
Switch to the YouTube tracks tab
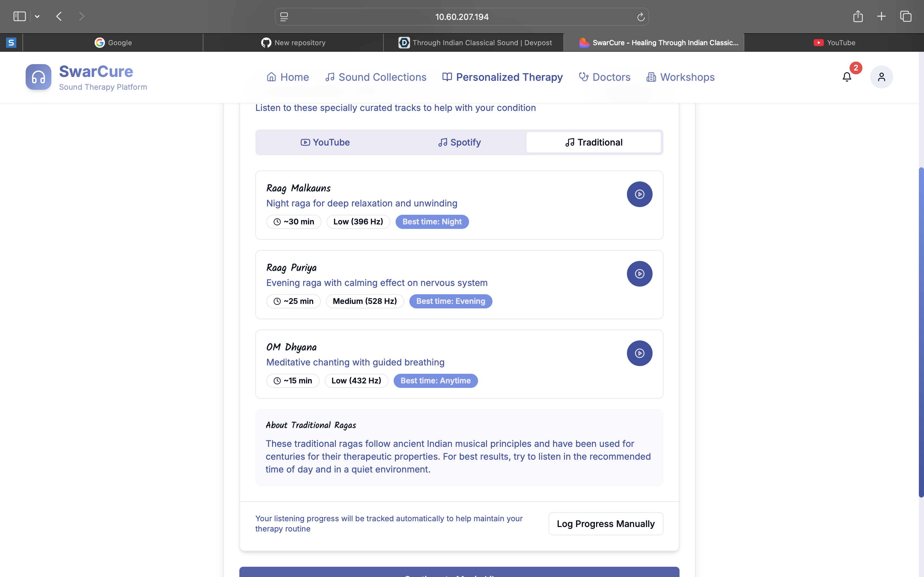[325, 142]
